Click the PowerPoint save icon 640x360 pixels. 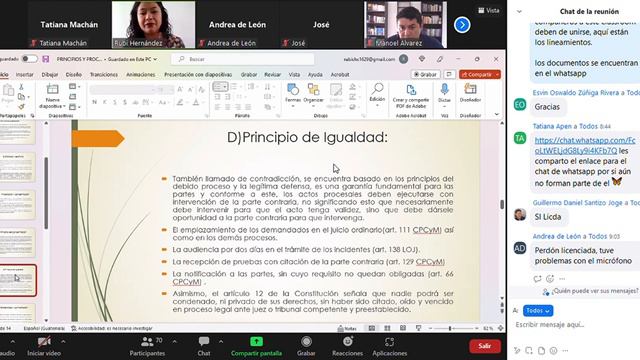pyautogui.click(x=46, y=59)
